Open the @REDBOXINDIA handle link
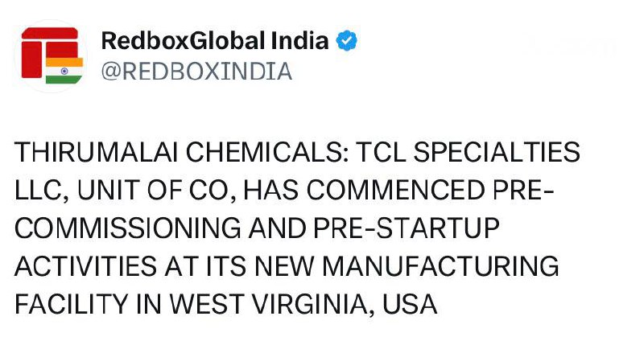The image size is (644, 341). tap(196, 72)
